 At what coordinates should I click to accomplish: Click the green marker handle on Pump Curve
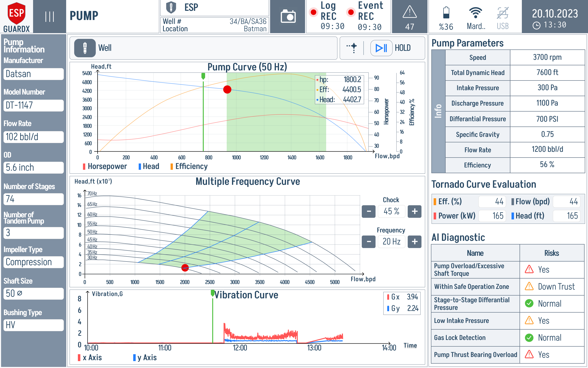tap(203, 76)
